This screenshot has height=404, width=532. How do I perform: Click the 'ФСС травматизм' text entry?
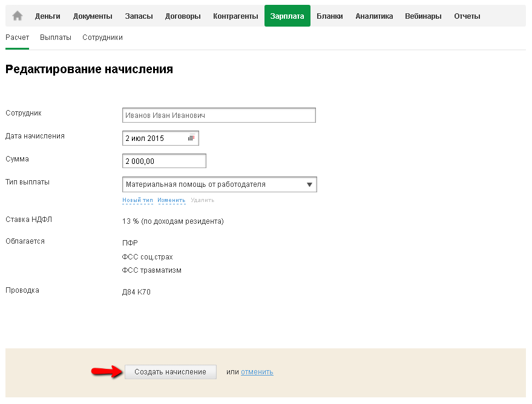[x=152, y=270]
